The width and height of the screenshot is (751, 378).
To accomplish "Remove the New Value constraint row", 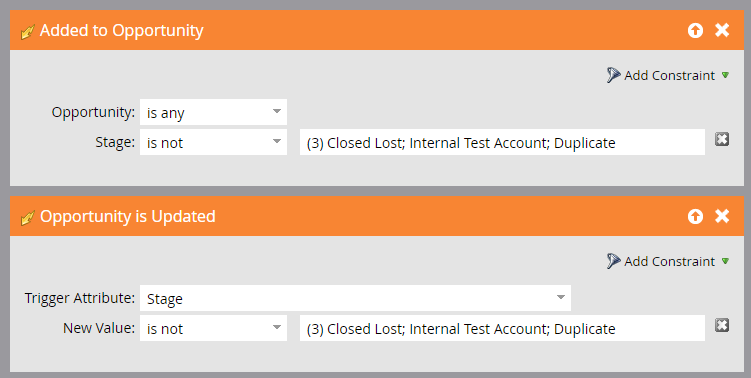I will [722, 325].
